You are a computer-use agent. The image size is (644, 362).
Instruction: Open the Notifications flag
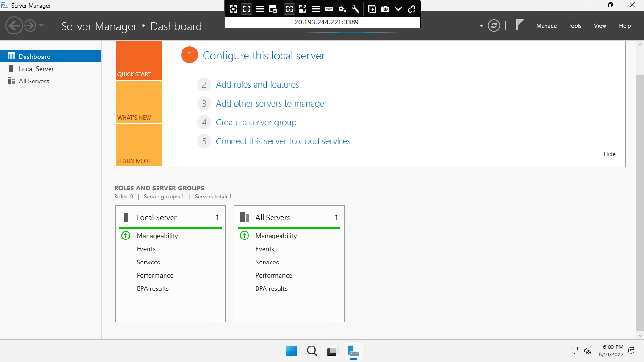click(x=520, y=25)
